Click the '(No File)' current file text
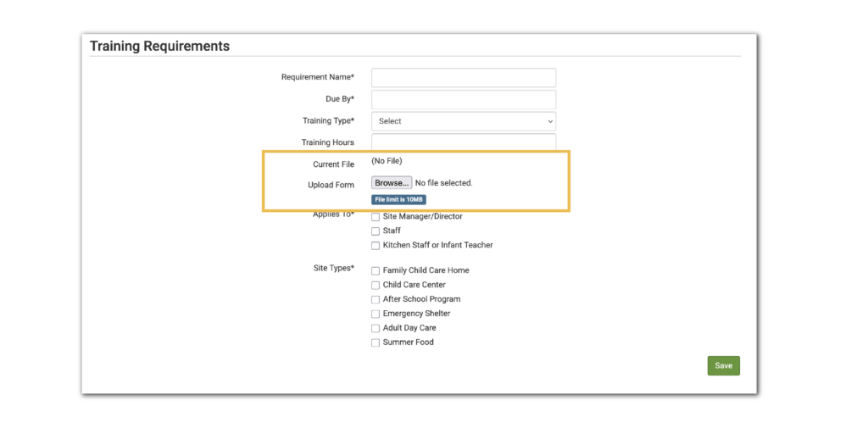868x434 pixels. click(387, 161)
